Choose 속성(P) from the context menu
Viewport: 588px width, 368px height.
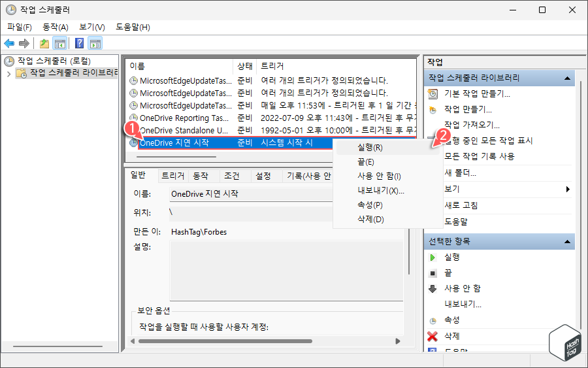pyautogui.click(x=387, y=205)
